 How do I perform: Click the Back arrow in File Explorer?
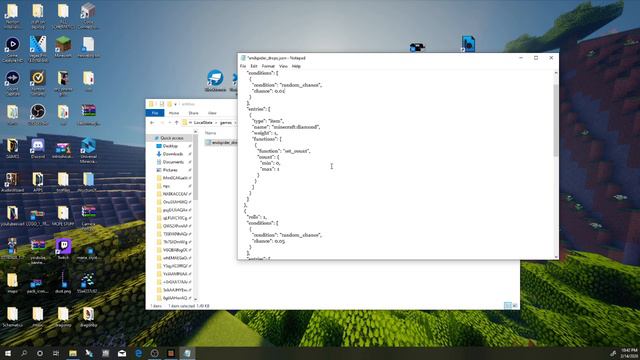(x=152, y=122)
